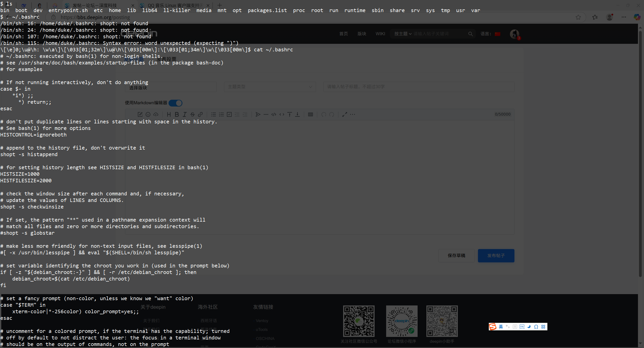The height and width of the screenshot is (348, 644).
Task: Open the 首页 home nav item
Action: (x=343, y=34)
